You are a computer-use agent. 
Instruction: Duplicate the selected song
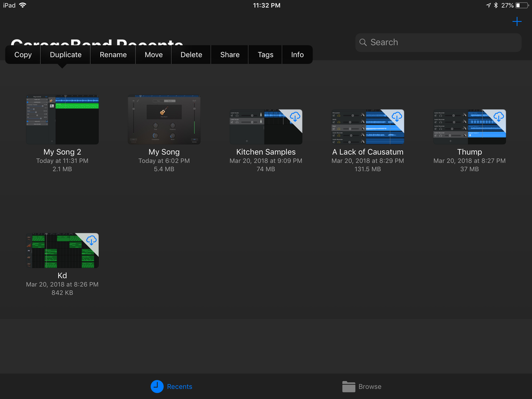coord(65,54)
